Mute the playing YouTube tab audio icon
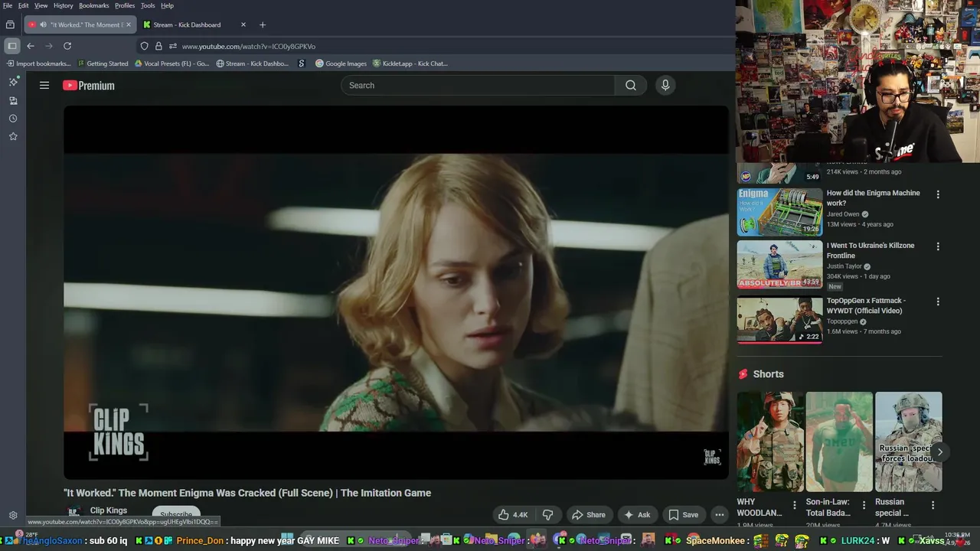 [43, 24]
